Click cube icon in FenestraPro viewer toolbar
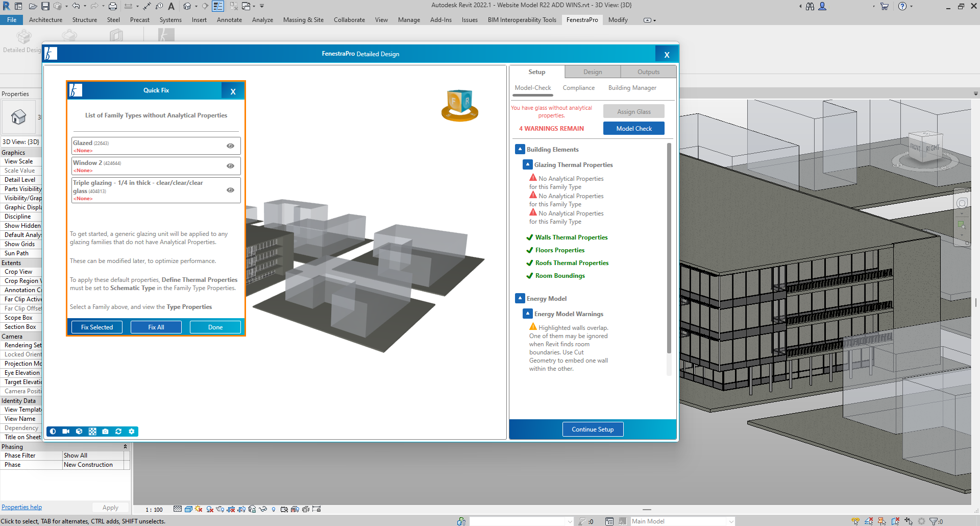The height and width of the screenshot is (526, 980). point(79,432)
